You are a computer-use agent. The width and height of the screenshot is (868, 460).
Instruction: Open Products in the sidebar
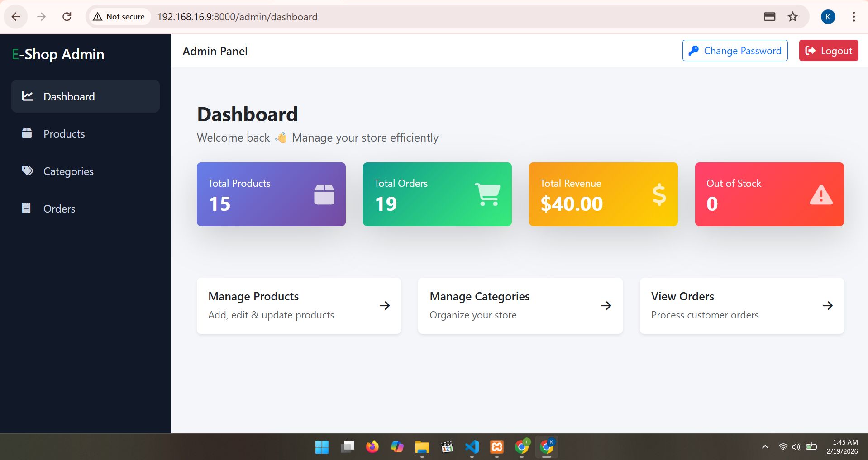coord(64,134)
